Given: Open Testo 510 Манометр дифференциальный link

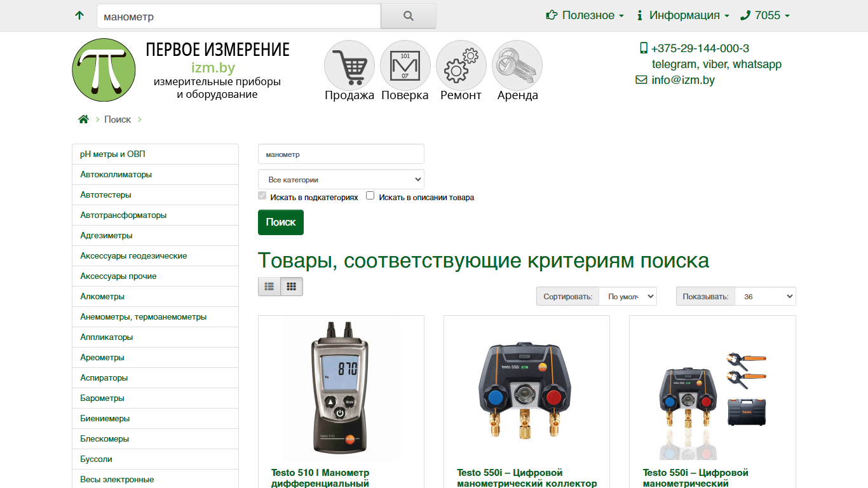Looking at the screenshot, I should point(320,478).
